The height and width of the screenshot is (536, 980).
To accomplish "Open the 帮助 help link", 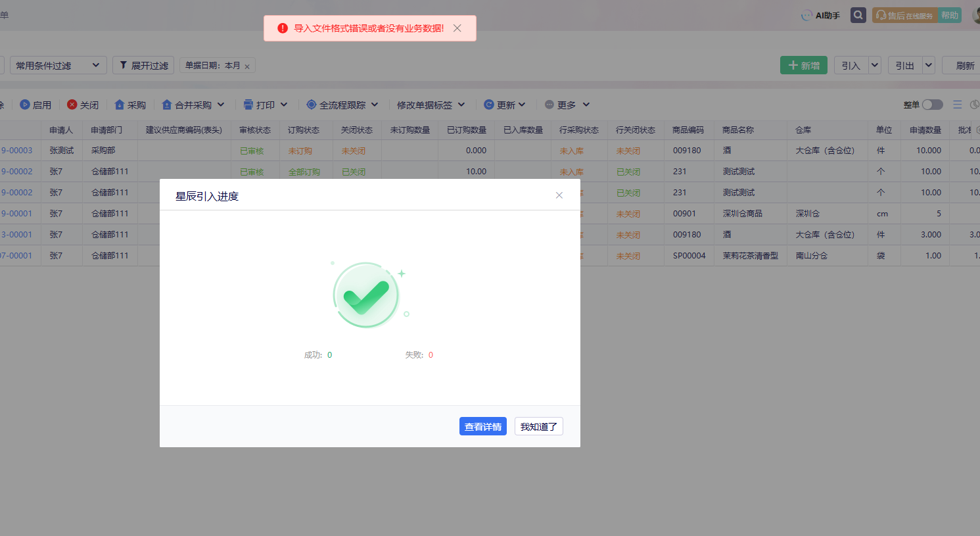I will click(949, 15).
